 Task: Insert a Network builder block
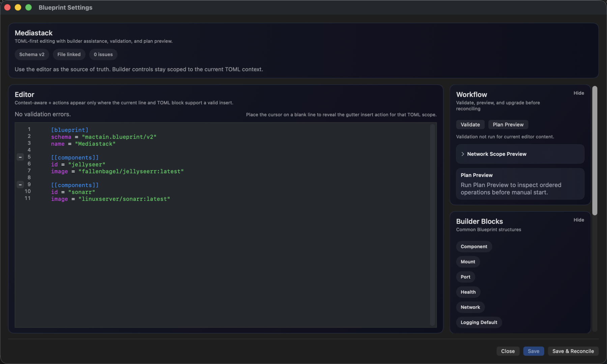pyautogui.click(x=470, y=307)
